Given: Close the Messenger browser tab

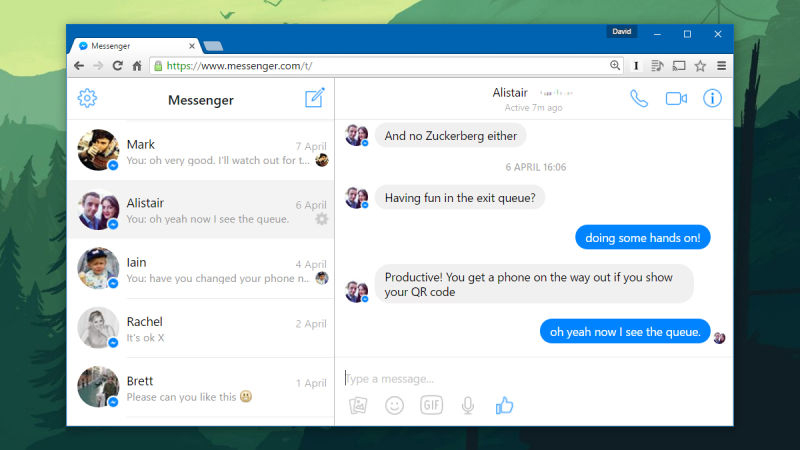Looking at the screenshot, I should pos(192,46).
